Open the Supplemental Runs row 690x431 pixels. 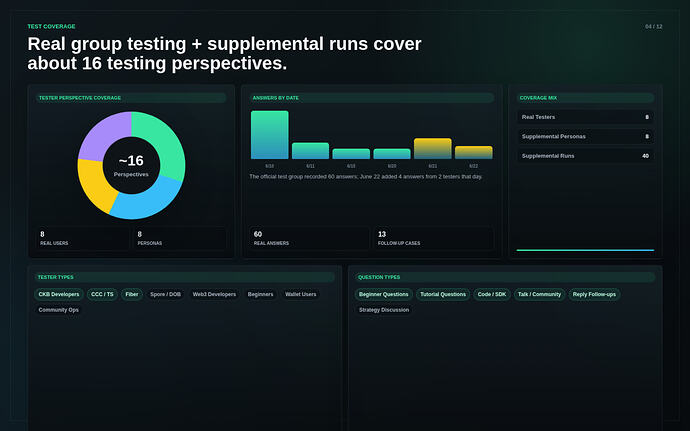pos(585,156)
